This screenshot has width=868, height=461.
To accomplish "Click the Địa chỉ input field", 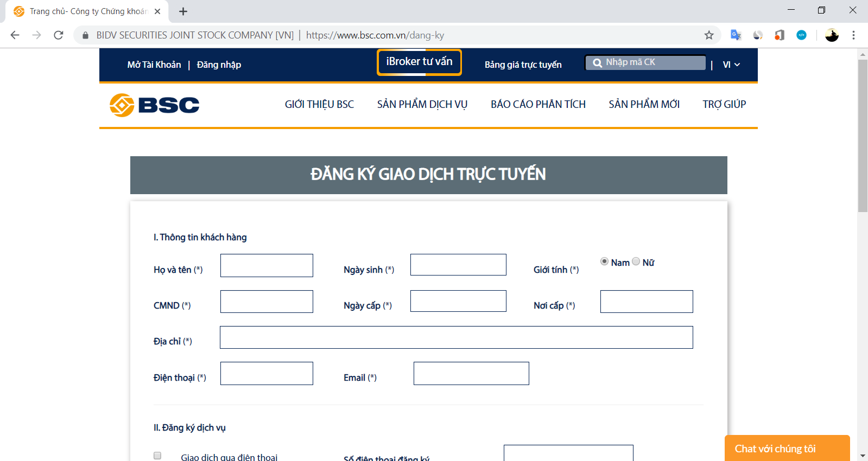I will click(457, 337).
